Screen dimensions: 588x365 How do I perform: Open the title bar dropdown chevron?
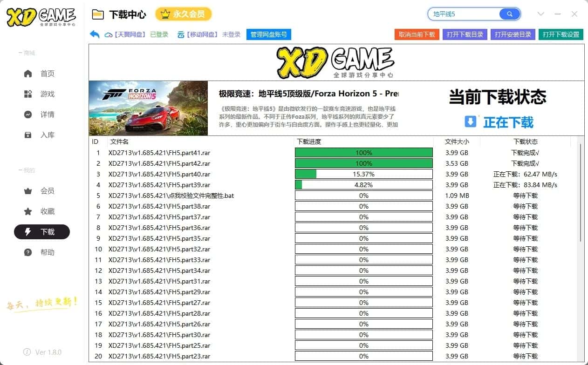pyautogui.click(x=541, y=14)
